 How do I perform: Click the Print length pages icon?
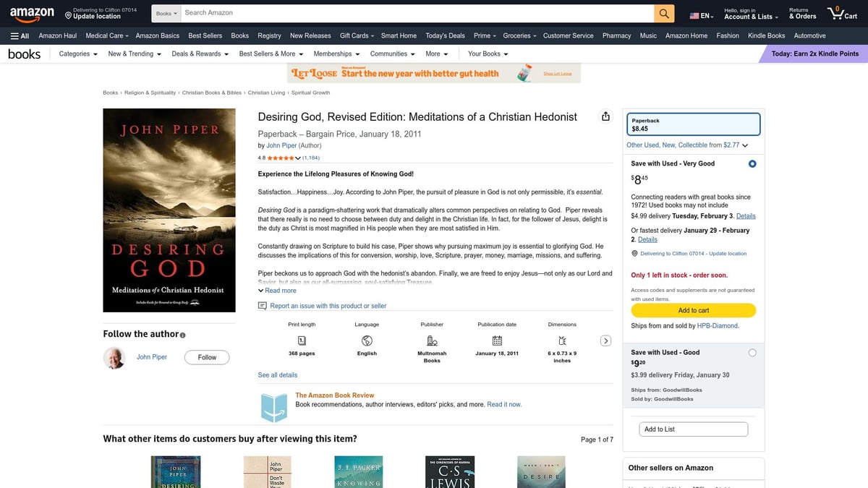pos(301,341)
